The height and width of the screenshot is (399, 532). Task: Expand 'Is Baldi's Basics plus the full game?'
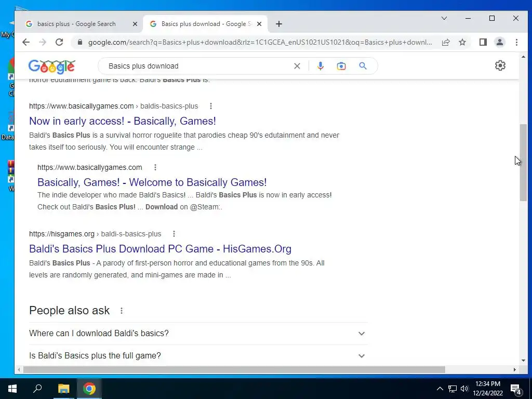pyautogui.click(x=198, y=355)
